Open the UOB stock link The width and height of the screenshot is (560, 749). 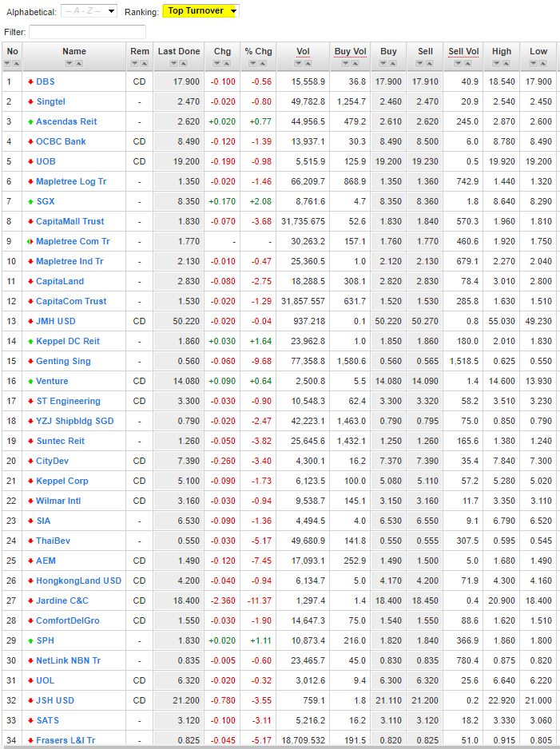(46, 161)
